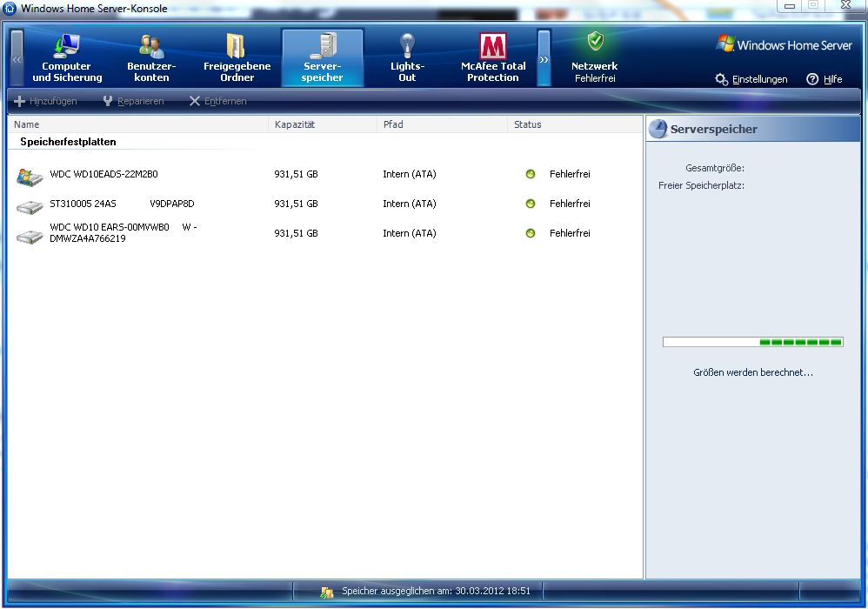Click the Serverspeicher pie chart icon
The height and width of the screenshot is (609, 868).
tap(658, 129)
